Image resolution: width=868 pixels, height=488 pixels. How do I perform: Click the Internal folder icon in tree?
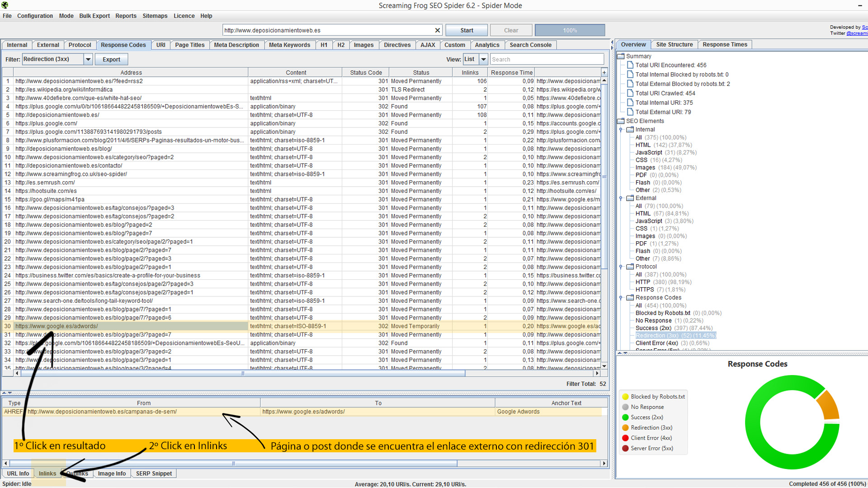pos(630,129)
